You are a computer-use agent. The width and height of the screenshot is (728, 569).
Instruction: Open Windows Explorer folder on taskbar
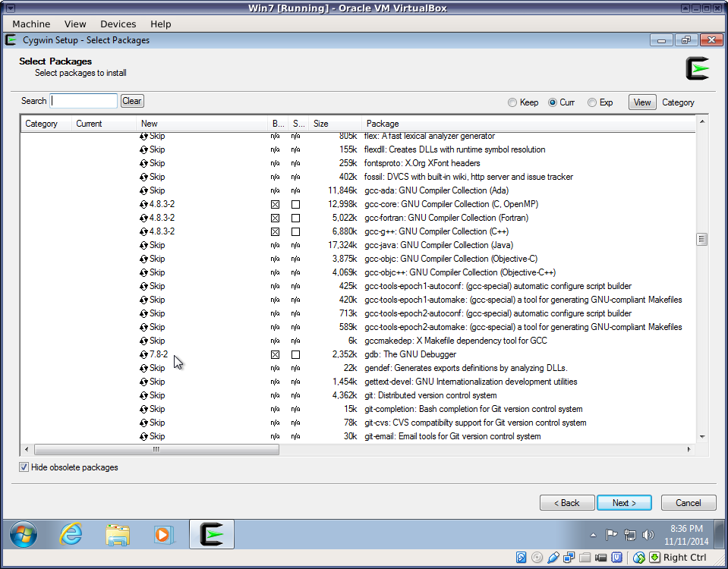coord(118,534)
